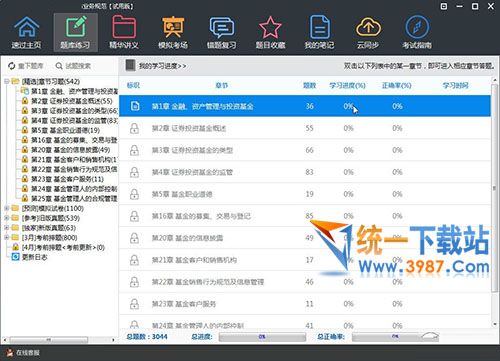Collapse the 章节习题(542) tree folder
Screen dimensions: 500x361
(x=6, y=81)
